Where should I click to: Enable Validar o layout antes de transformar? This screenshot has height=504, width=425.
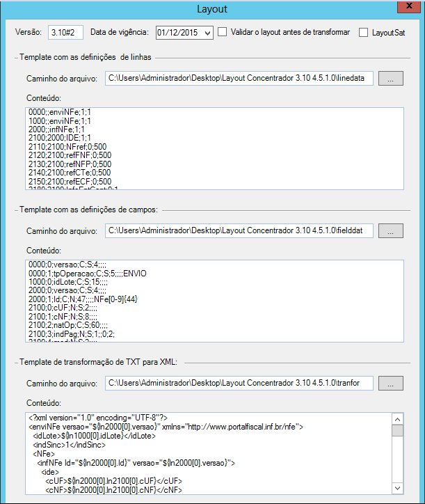point(223,32)
